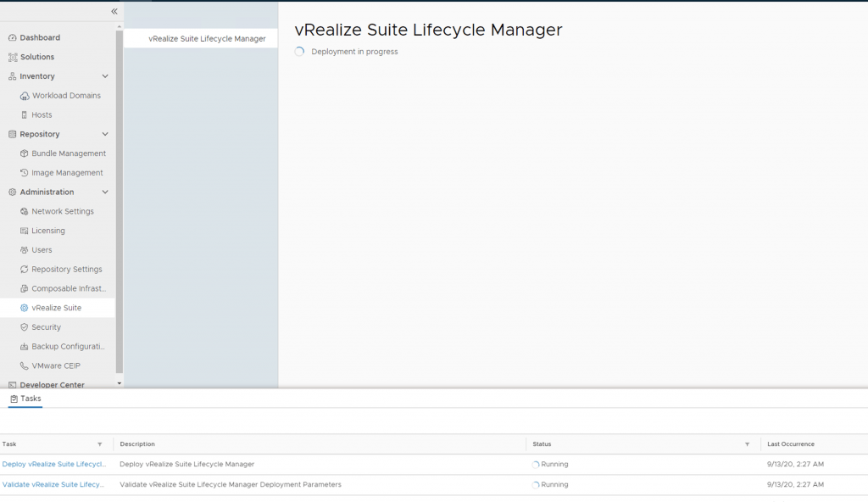
Task: Click the Dashboard icon in sidebar
Action: (x=12, y=38)
